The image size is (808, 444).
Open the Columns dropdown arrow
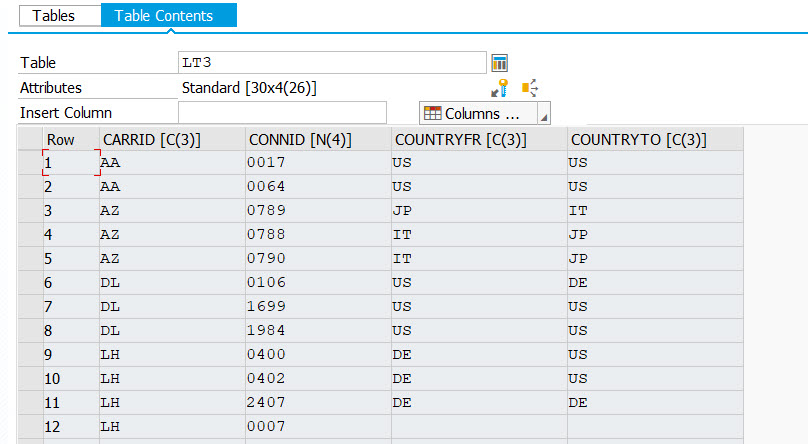pyautogui.click(x=543, y=114)
